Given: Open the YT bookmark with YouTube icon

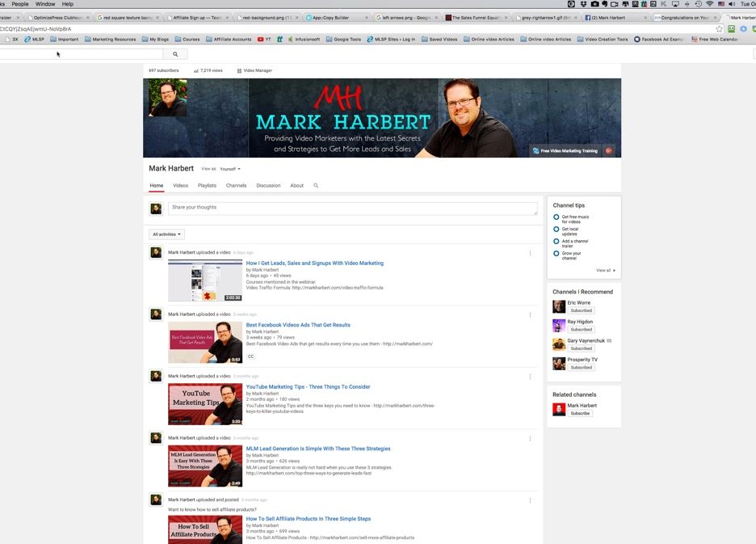Looking at the screenshot, I should tap(264, 39).
